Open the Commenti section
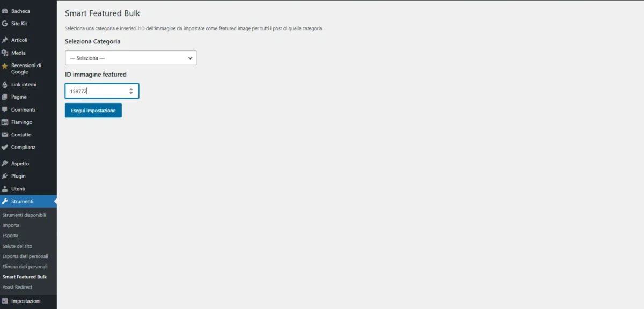This screenshot has width=644, height=309. point(28,109)
